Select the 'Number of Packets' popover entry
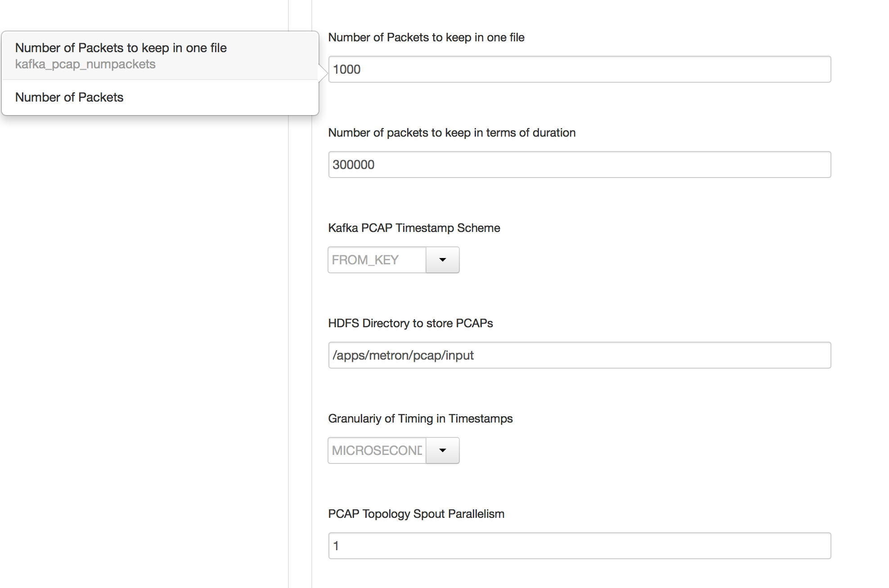This screenshot has width=889, height=588. (69, 97)
